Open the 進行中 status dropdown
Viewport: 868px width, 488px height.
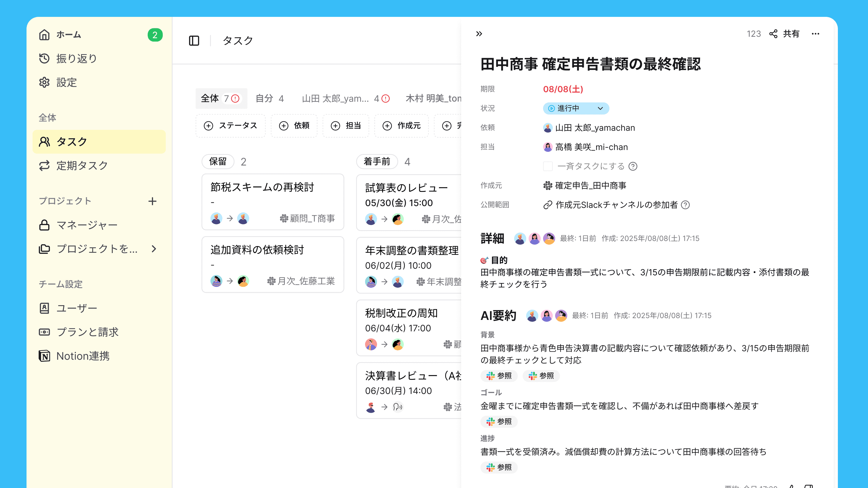(x=576, y=108)
